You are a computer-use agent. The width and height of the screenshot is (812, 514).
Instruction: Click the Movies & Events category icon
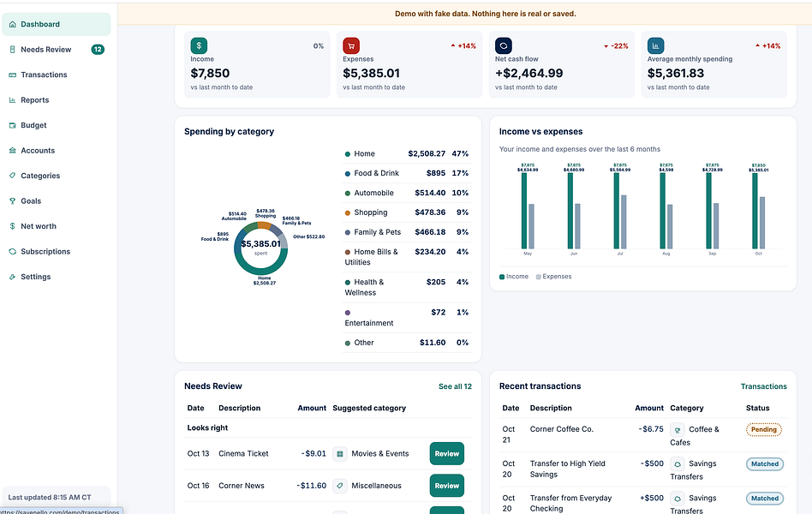[340, 454]
